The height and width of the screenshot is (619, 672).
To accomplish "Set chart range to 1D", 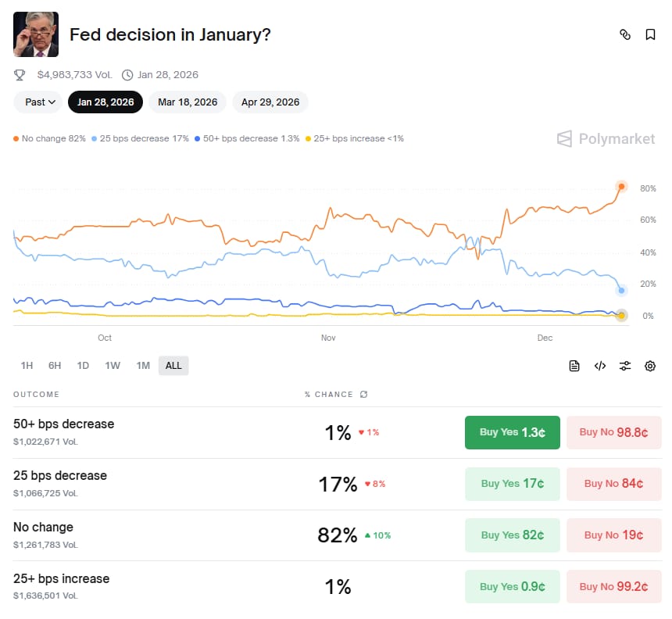I will click(83, 366).
